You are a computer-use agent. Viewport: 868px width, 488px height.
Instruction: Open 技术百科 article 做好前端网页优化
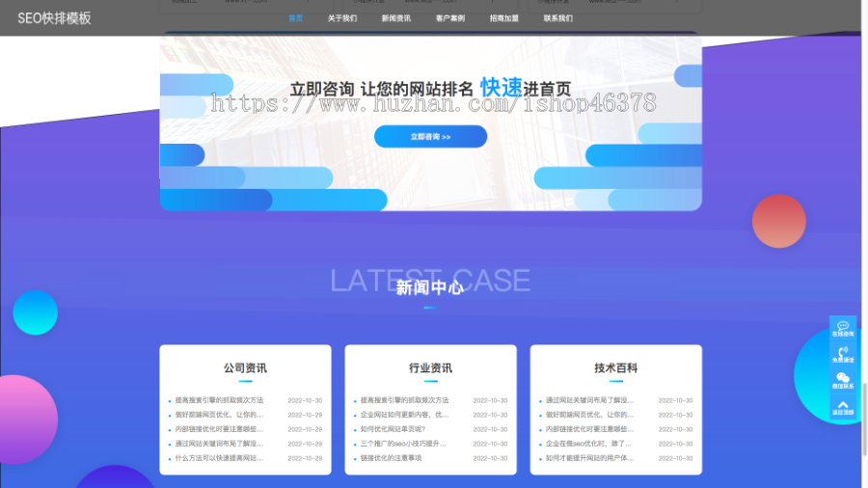(x=589, y=415)
